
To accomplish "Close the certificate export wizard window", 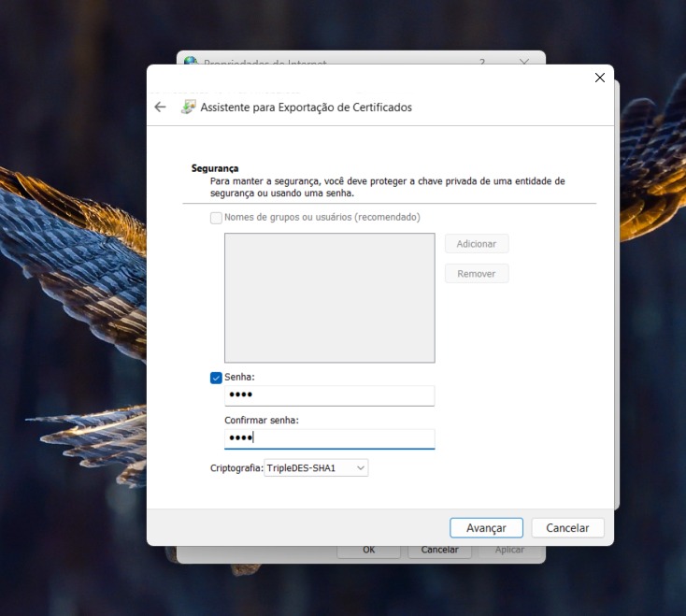I will tap(600, 78).
